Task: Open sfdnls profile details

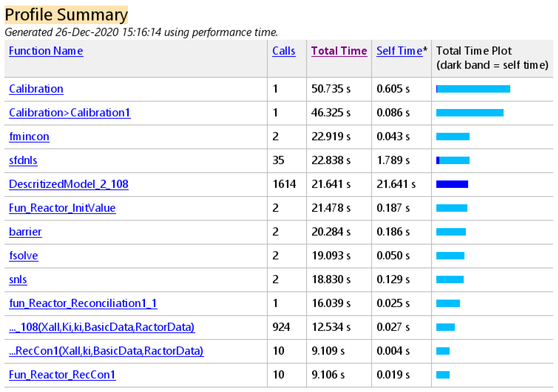Action: tap(23, 160)
